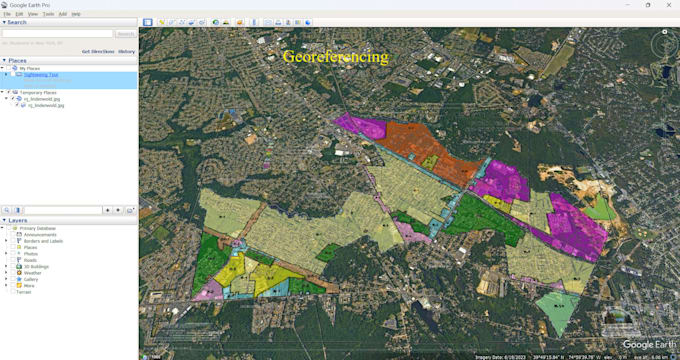Viewport: 680px width, 360px height.
Task: Click the Places panel search magnifier icon
Action: click(x=7, y=210)
